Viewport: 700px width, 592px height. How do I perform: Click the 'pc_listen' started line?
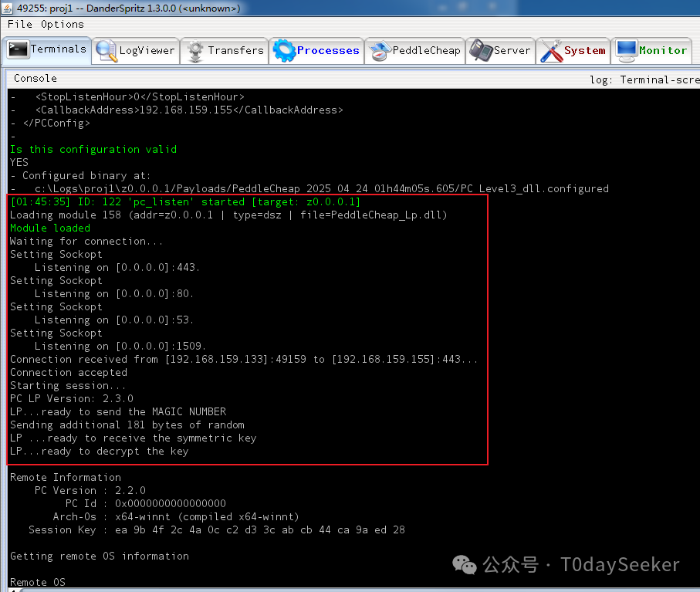185,201
